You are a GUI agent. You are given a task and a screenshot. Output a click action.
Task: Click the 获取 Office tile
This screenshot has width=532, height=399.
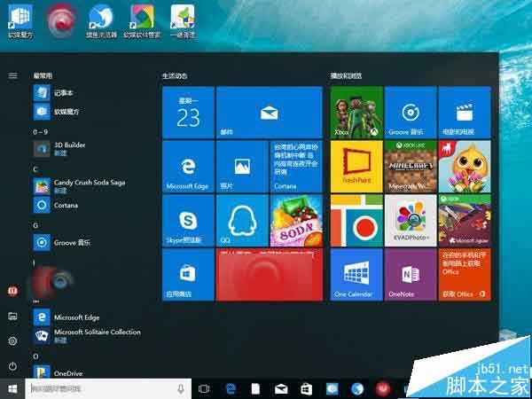[x=465, y=275]
